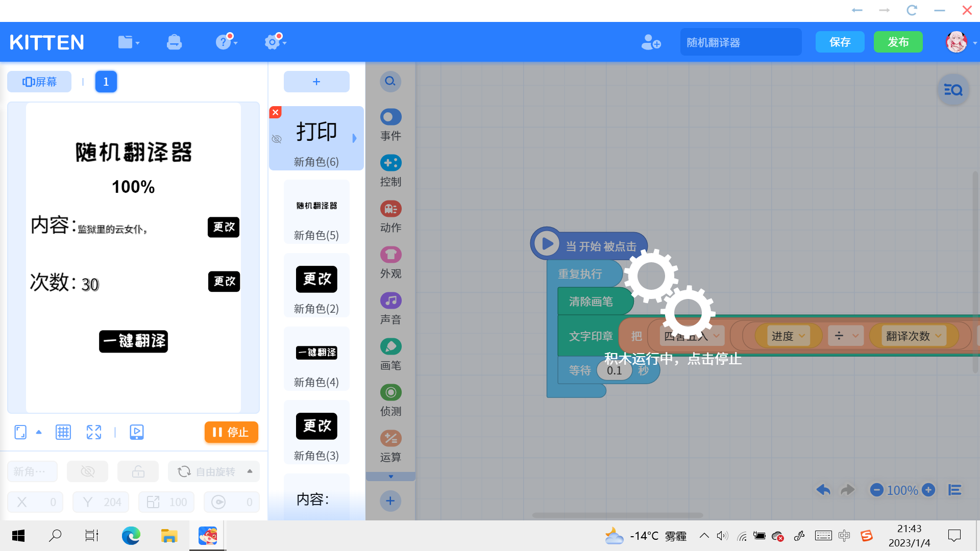
Task: Stop the running program with 停止
Action: 231,432
